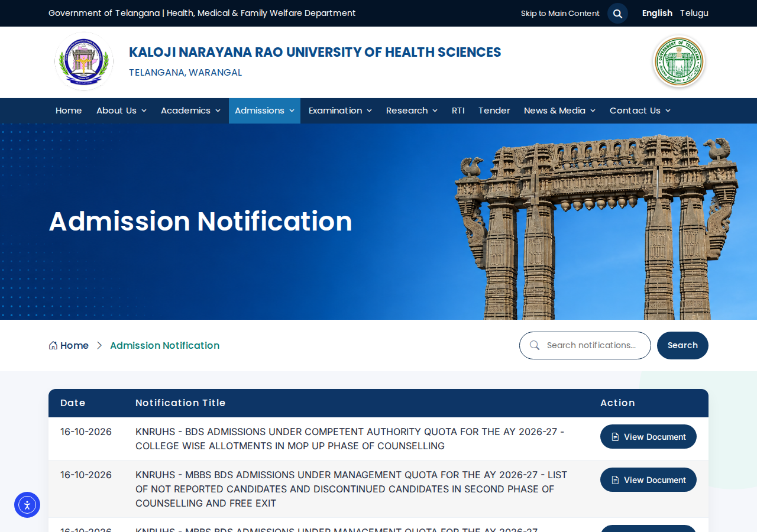Switch language to Telugu

(694, 13)
